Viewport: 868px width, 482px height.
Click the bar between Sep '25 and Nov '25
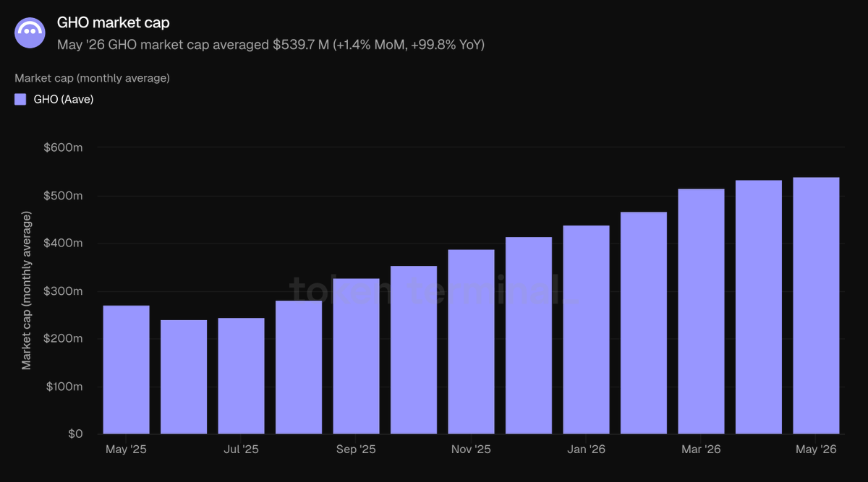pyautogui.click(x=414, y=350)
